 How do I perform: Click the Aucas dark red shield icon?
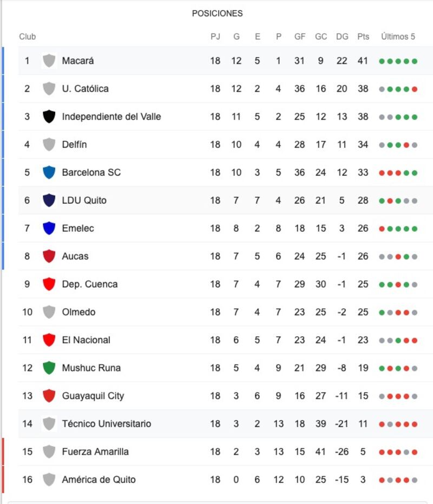click(x=49, y=256)
